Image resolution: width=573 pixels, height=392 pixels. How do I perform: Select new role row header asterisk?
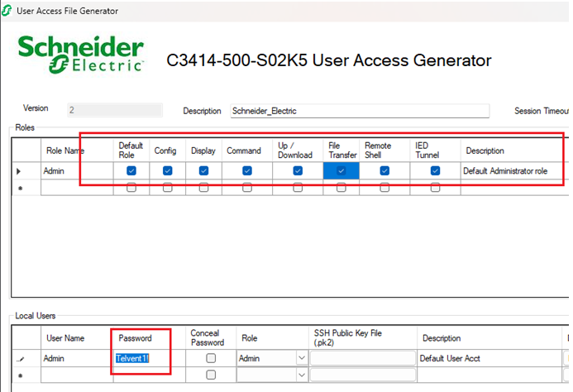(x=26, y=188)
